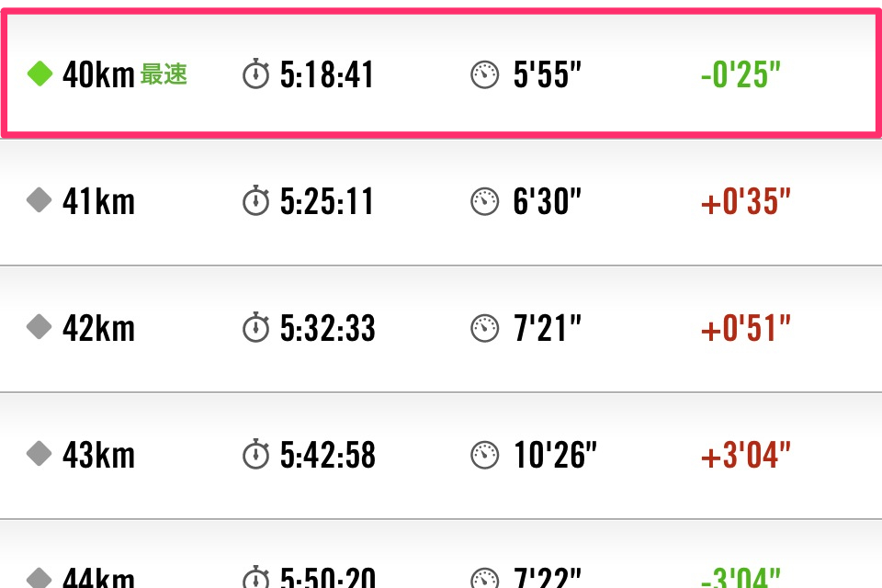Select the green 最速 fastest label
Viewport: 882px width, 588px height.
(x=164, y=75)
